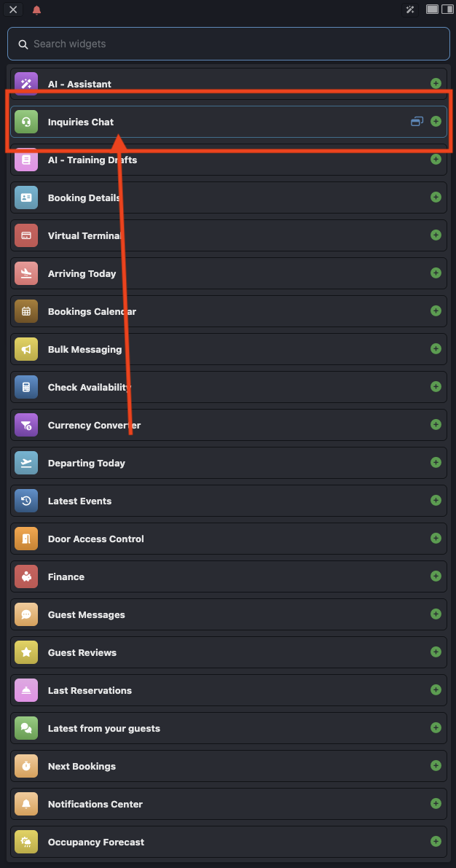Click the plus for Last Reservations
Image resolution: width=456 pixels, height=868 pixels.
tap(436, 689)
